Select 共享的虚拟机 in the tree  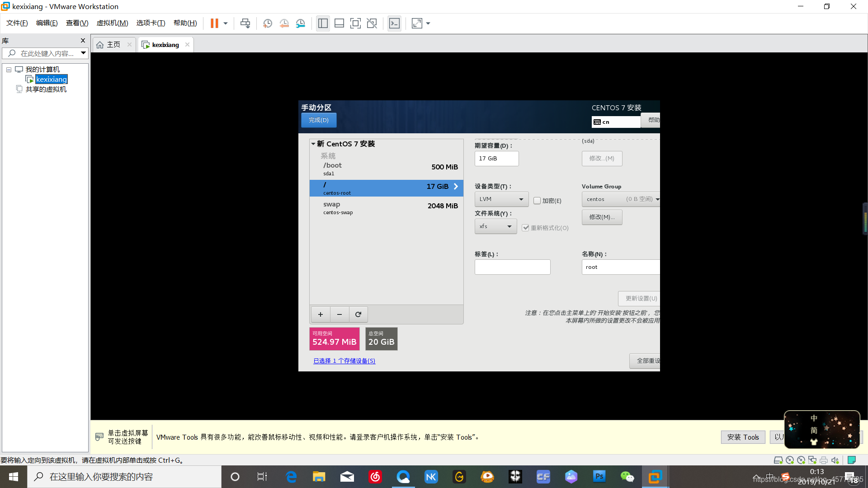click(46, 89)
